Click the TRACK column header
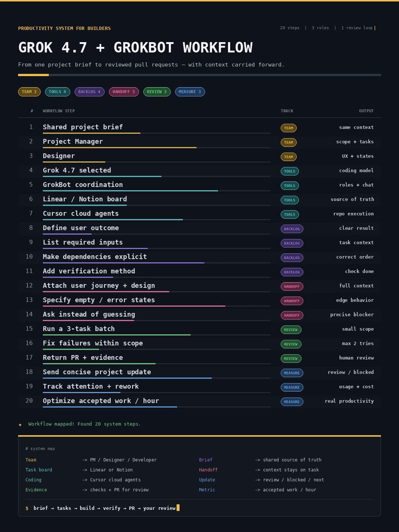 287,111
